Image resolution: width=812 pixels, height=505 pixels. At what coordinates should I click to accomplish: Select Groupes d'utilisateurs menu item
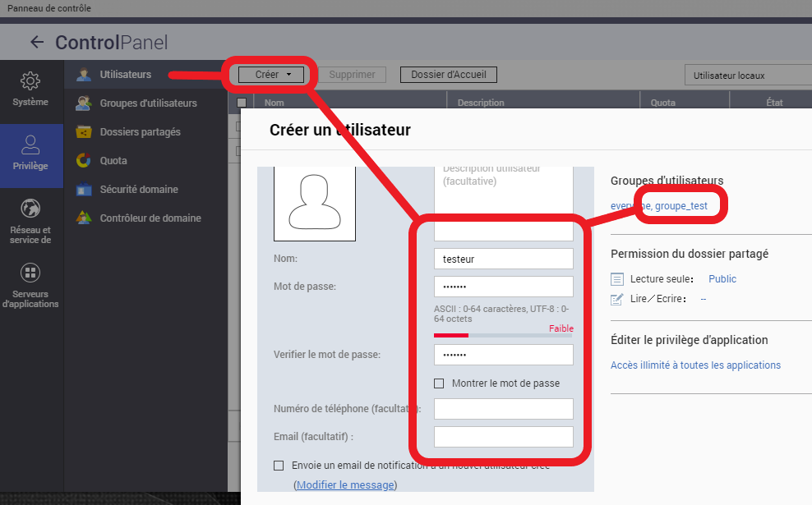(x=148, y=103)
